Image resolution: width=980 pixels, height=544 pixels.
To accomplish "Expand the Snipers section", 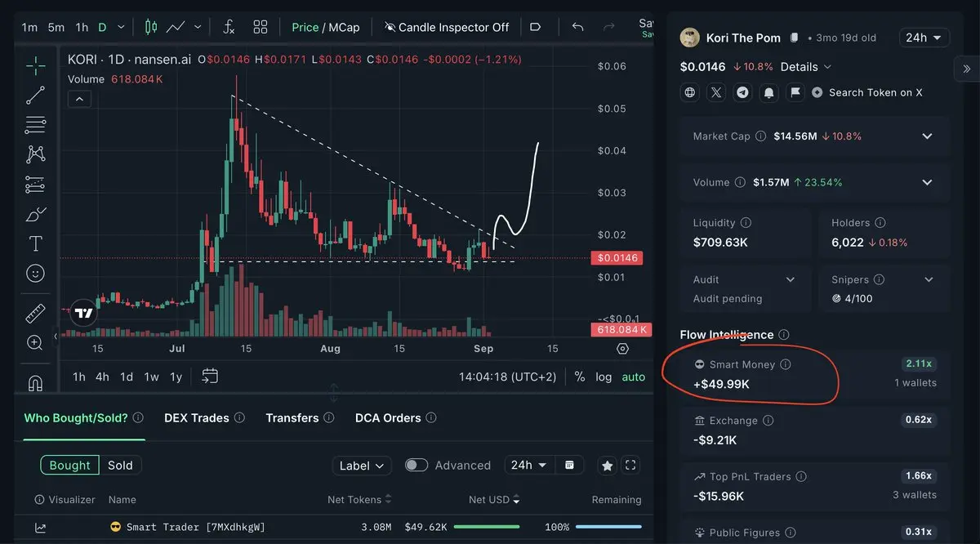I will click(x=929, y=279).
